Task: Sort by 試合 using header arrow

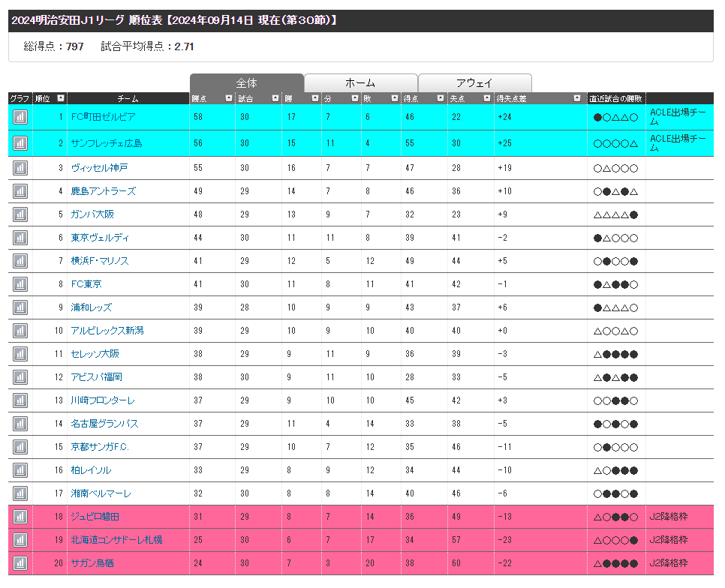Action: coord(275,98)
